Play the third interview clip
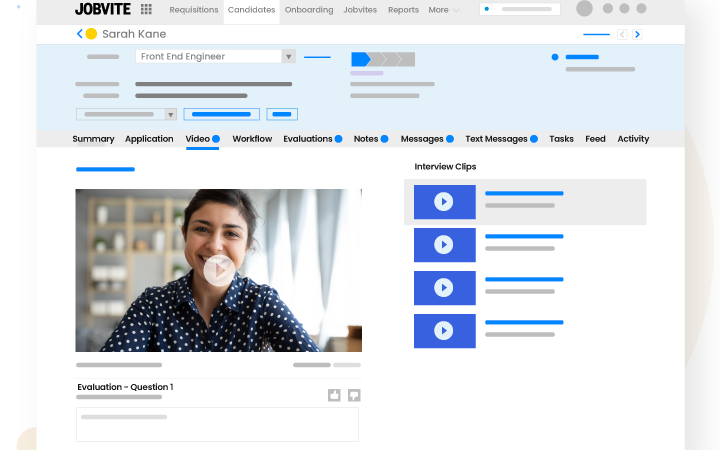This screenshot has width=720, height=450. tap(444, 288)
